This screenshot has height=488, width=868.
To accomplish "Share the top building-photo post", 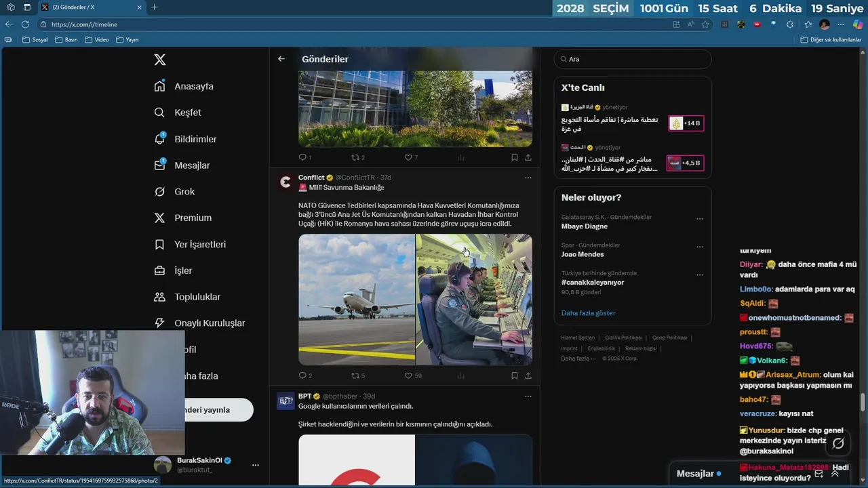I will pyautogui.click(x=528, y=157).
